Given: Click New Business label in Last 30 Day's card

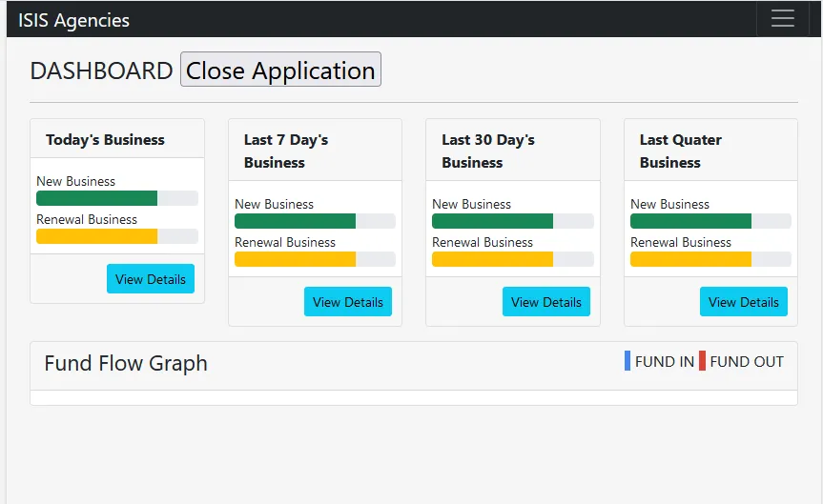Looking at the screenshot, I should pyautogui.click(x=471, y=205).
